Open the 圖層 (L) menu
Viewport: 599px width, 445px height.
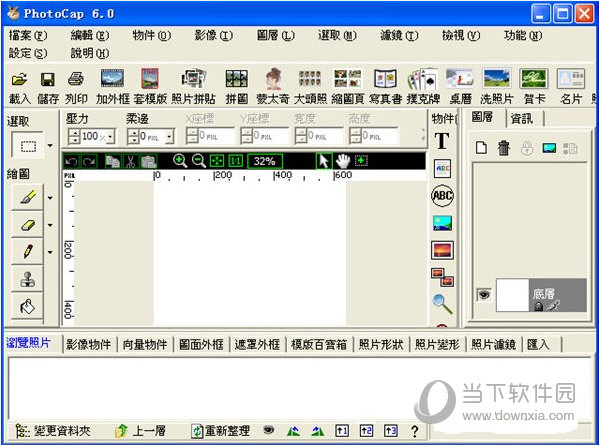click(275, 36)
